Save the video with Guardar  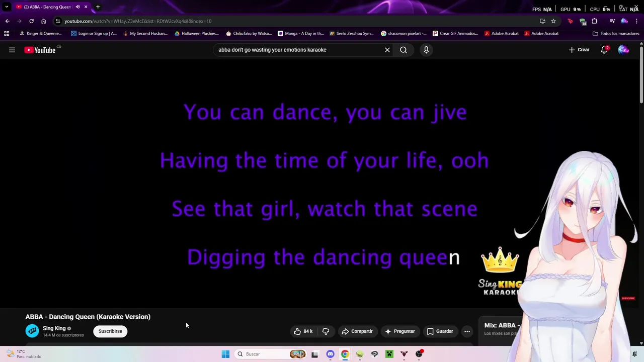[440, 331]
